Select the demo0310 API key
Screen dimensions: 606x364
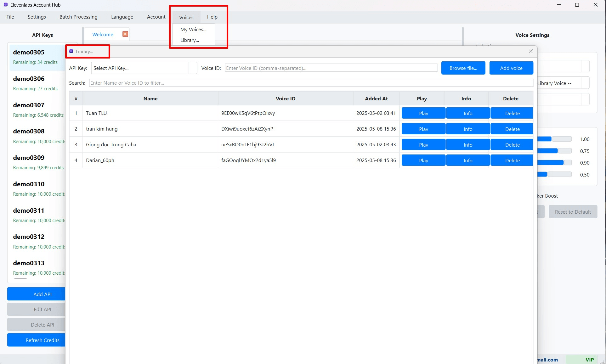tap(37, 189)
